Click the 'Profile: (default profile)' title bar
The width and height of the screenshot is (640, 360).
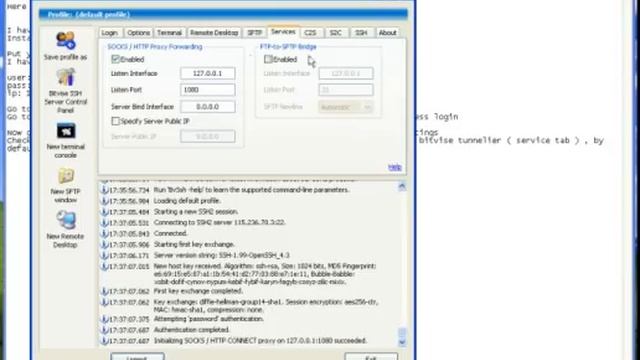(x=223, y=14)
